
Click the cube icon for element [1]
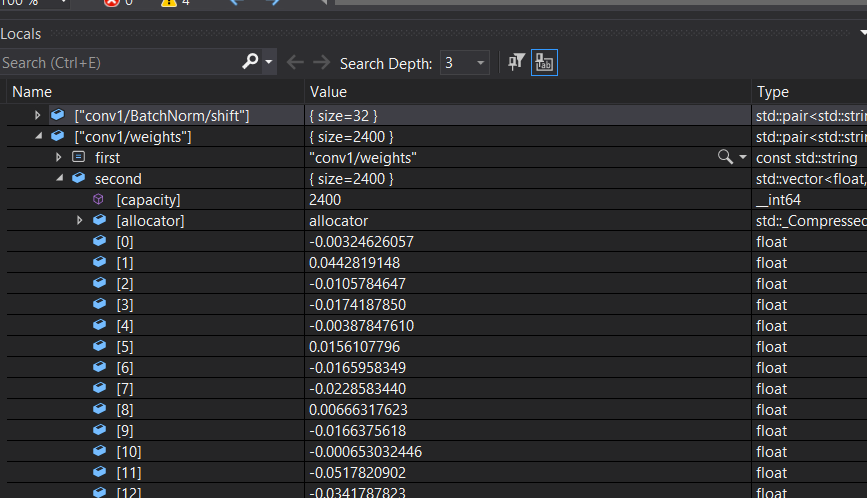(x=100, y=262)
